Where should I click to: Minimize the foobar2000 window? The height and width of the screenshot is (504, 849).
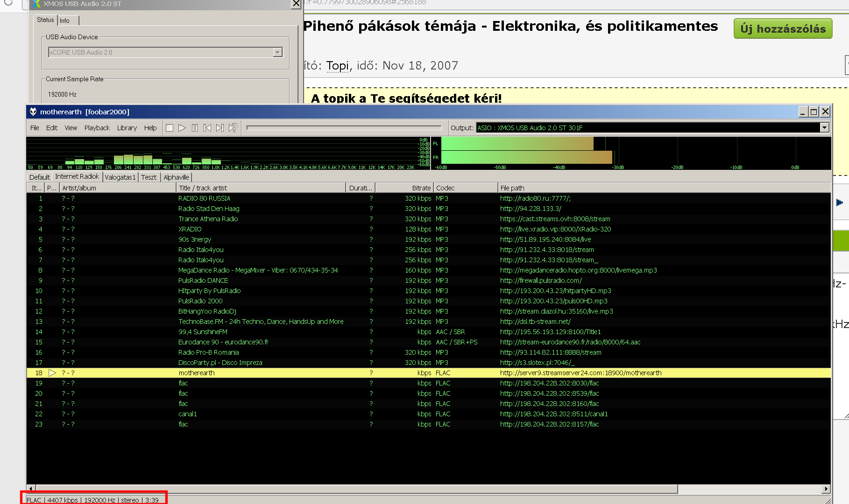[x=803, y=112]
